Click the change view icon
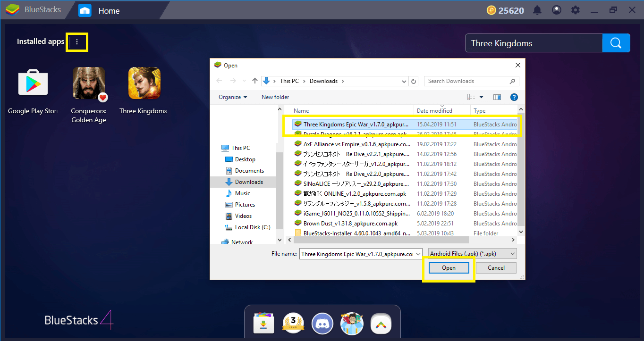644x341 pixels. coord(471,97)
